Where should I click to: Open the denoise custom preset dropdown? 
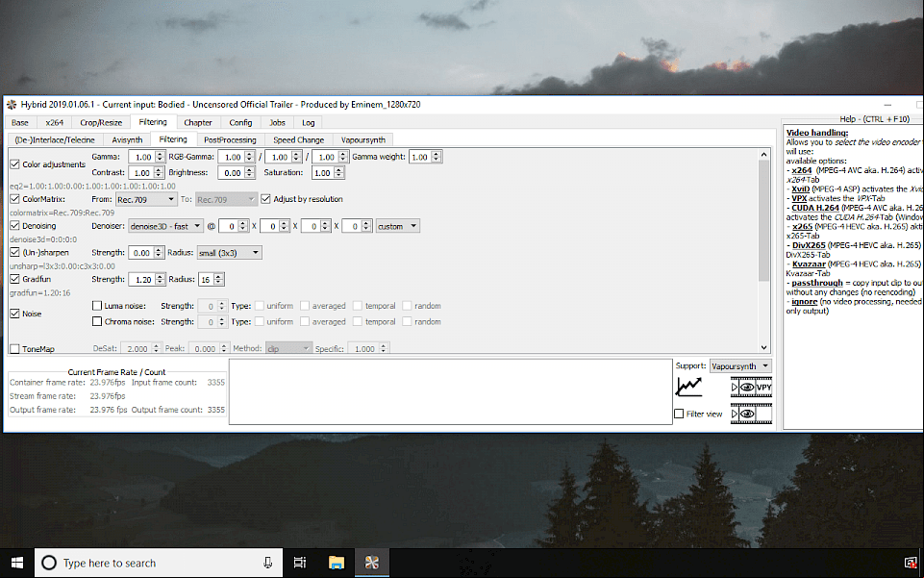click(398, 226)
